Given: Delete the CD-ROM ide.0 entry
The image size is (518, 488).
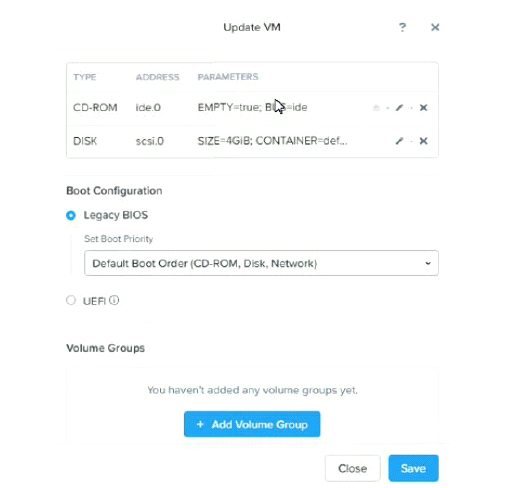Looking at the screenshot, I should 423,107.
